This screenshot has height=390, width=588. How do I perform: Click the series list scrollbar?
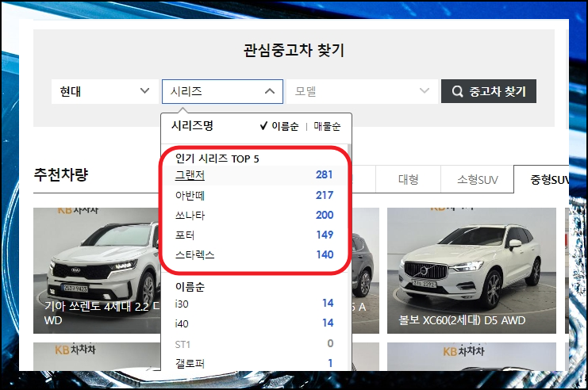click(x=349, y=257)
